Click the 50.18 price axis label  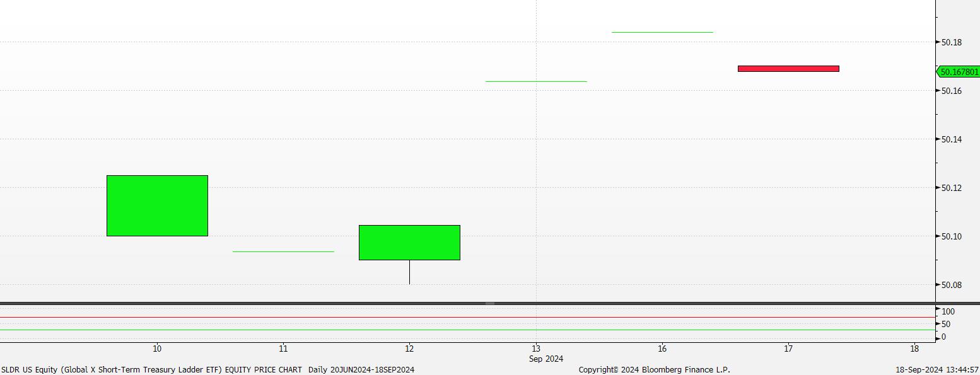952,42
